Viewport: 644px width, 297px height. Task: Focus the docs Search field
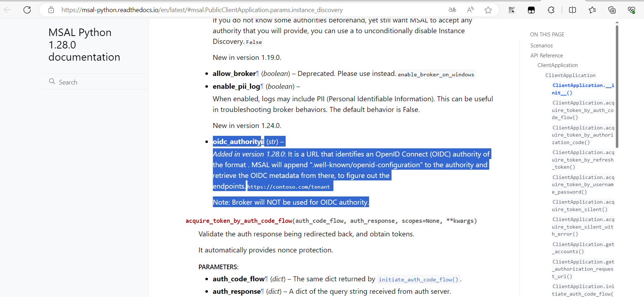point(95,82)
